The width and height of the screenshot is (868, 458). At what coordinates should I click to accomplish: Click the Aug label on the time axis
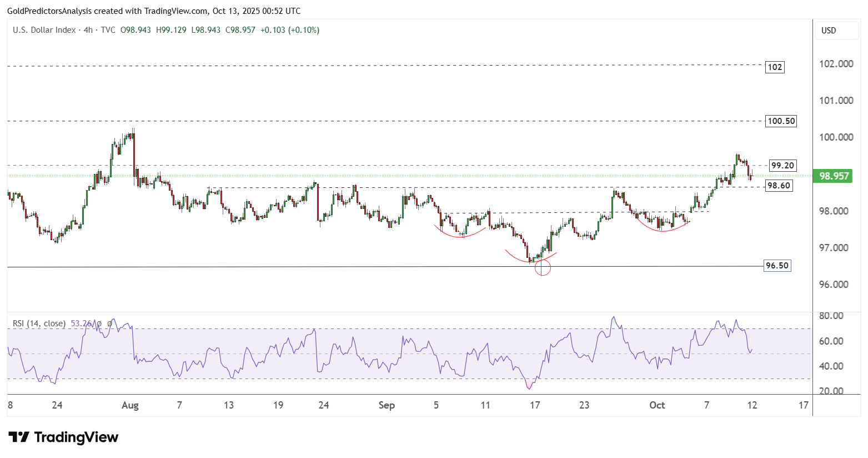[x=130, y=405]
